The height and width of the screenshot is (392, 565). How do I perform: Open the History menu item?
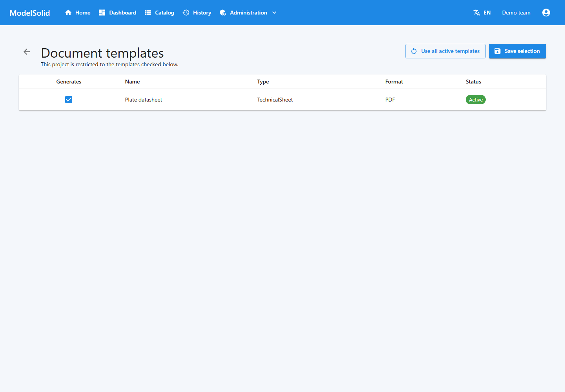pos(197,13)
